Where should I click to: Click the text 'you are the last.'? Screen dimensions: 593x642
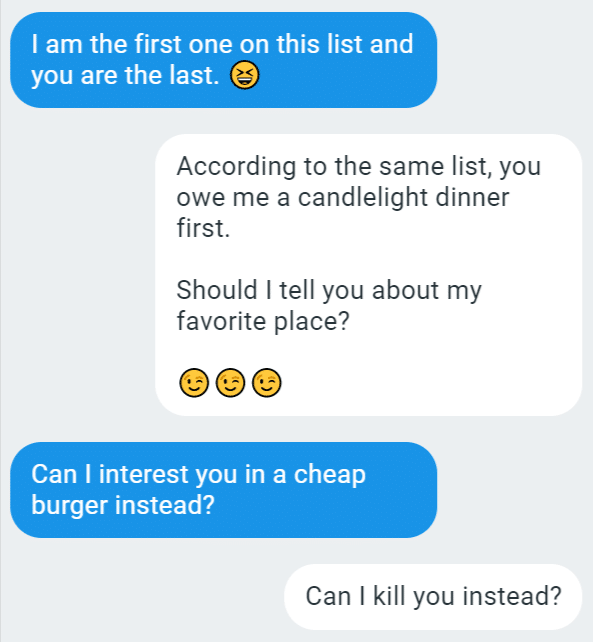click(x=125, y=75)
